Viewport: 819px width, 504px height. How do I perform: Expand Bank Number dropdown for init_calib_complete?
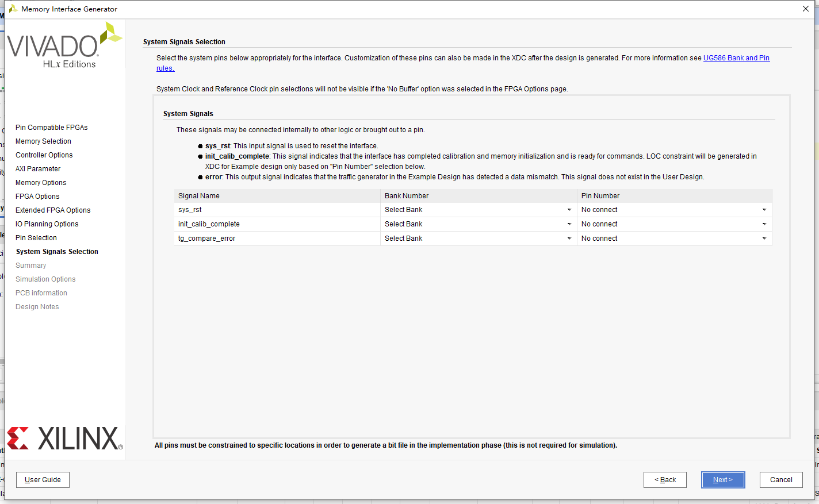(479, 224)
